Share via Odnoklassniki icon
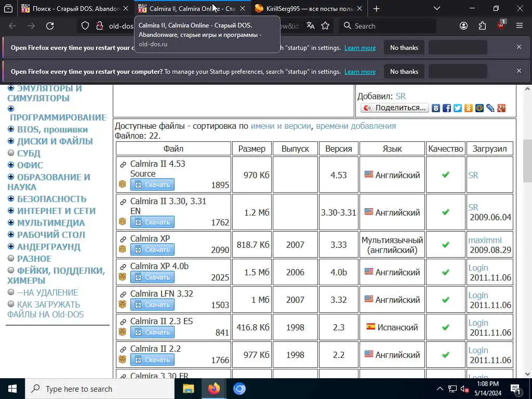 [468, 108]
